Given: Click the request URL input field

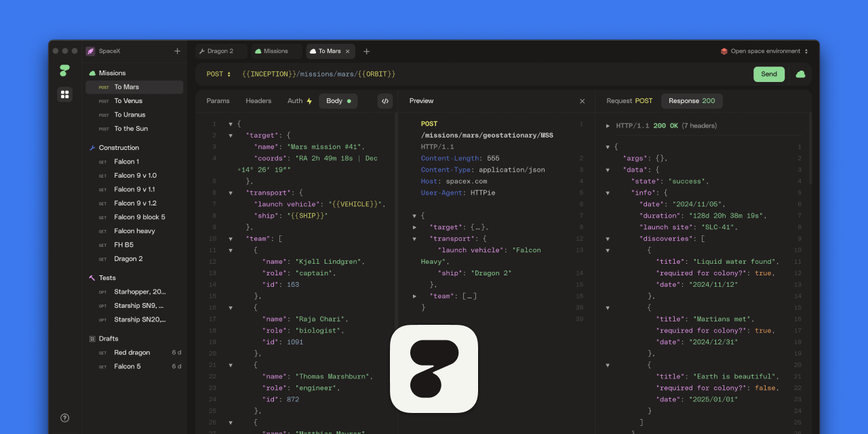Looking at the screenshot, I should pyautogui.click(x=475, y=74).
